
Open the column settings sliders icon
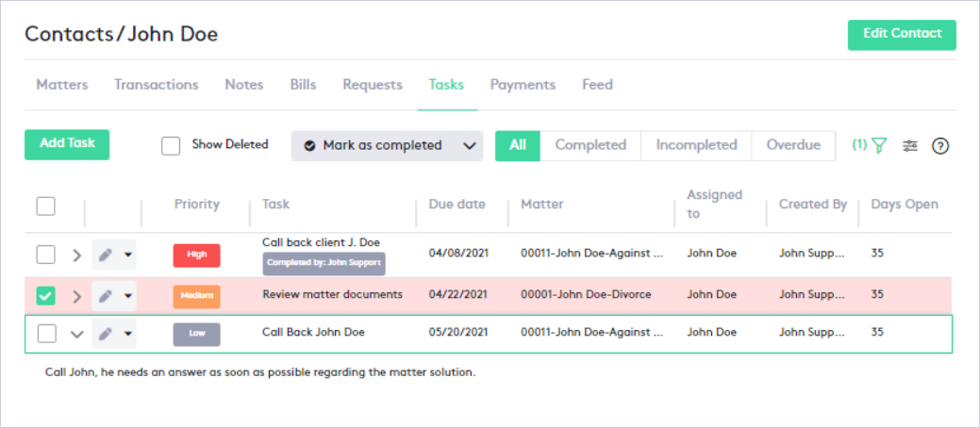point(909,145)
